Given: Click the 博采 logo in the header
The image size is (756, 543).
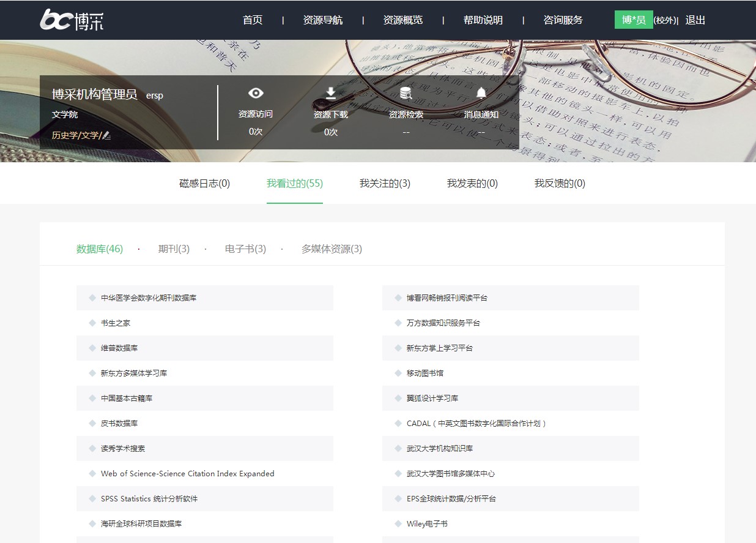Looking at the screenshot, I should [72, 20].
